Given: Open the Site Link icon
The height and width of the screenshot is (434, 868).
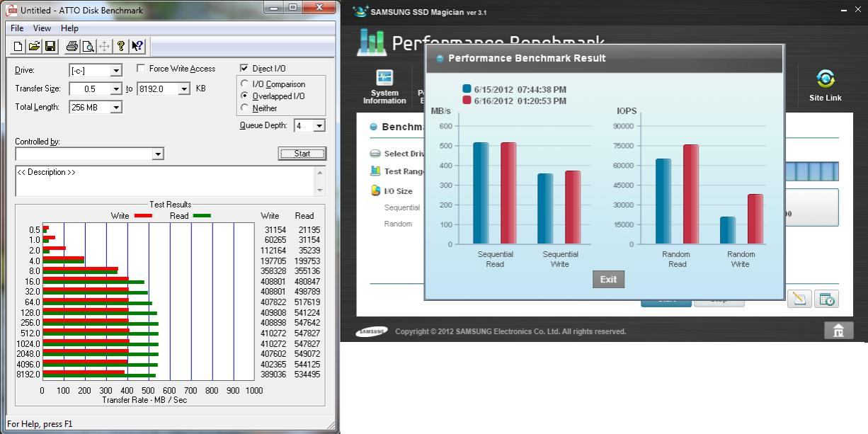Looking at the screenshot, I should tap(826, 86).
